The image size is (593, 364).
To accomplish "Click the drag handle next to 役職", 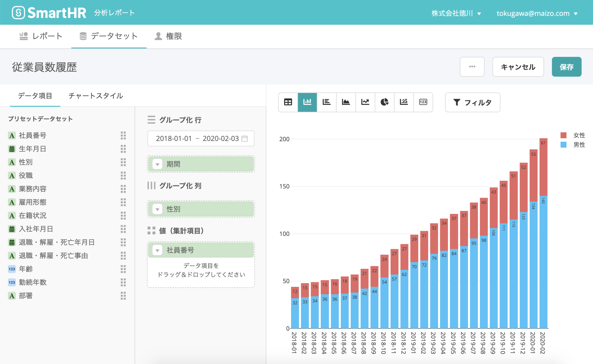I will tap(123, 176).
